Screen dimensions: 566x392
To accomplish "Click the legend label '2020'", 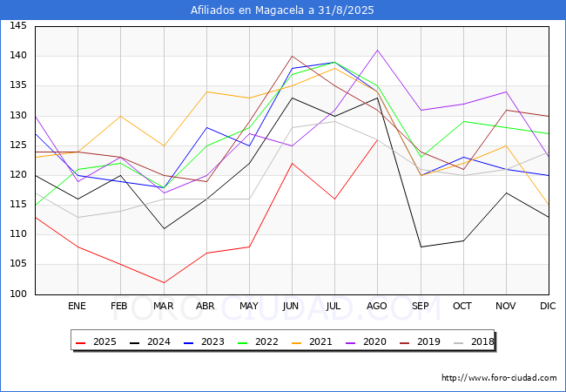I will pyautogui.click(x=374, y=341).
